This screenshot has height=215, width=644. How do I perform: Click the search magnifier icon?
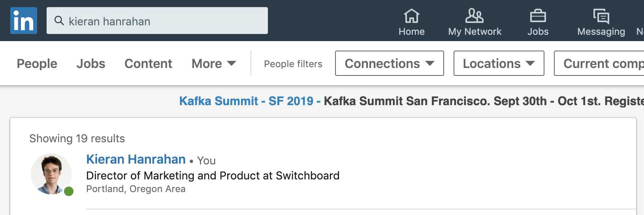coord(59,21)
